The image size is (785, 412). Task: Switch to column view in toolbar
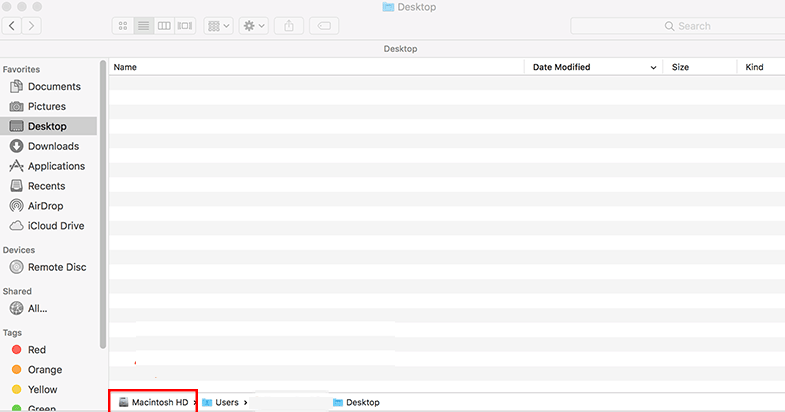pyautogui.click(x=164, y=26)
